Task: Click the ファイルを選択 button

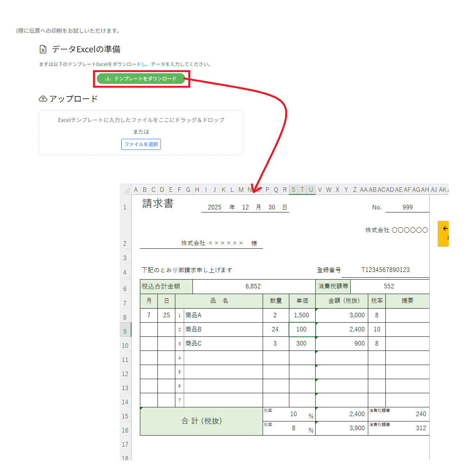Action: [x=141, y=145]
